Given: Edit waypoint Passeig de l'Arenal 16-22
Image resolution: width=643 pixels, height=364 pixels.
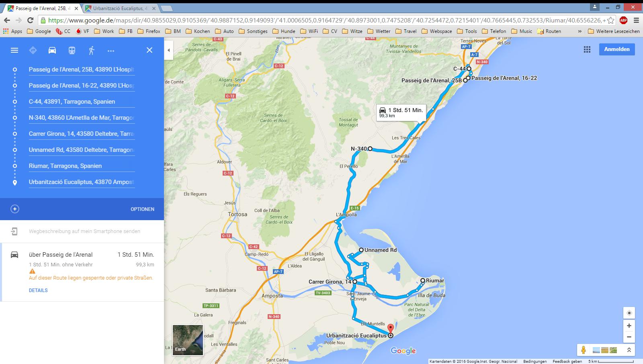Looking at the screenshot, I should 82,86.
